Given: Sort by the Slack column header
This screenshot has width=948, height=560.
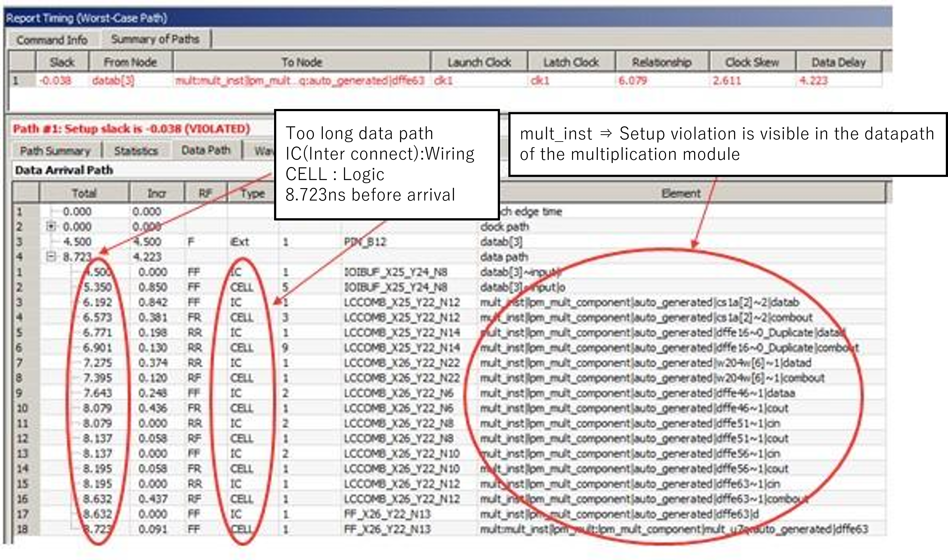Looking at the screenshot, I should pos(62,62).
